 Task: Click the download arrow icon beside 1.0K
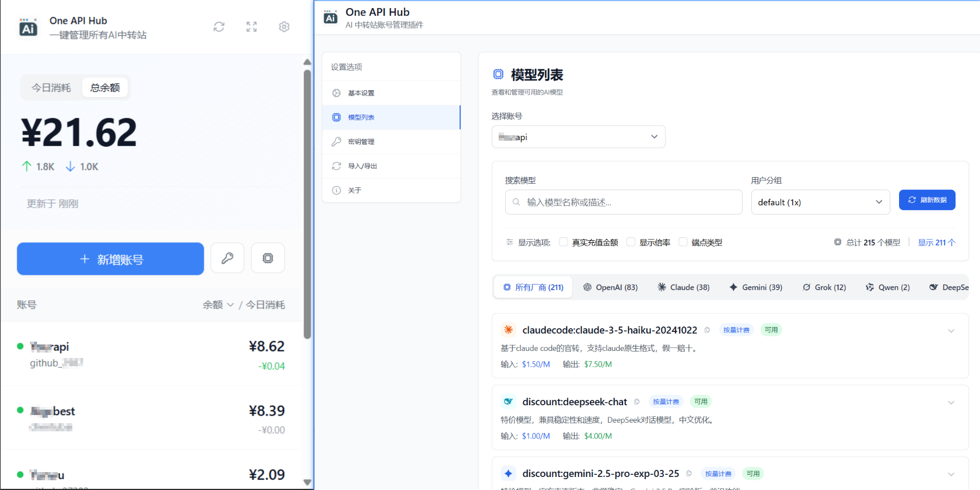(x=70, y=166)
